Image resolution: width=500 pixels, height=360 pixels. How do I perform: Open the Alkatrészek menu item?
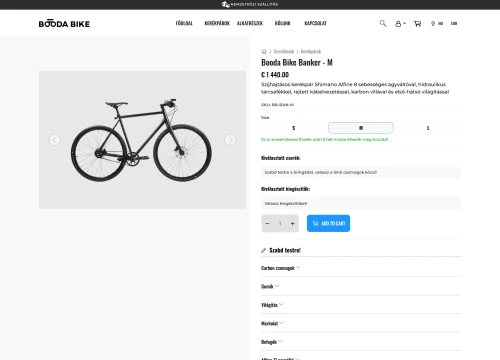pyautogui.click(x=250, y=23)
